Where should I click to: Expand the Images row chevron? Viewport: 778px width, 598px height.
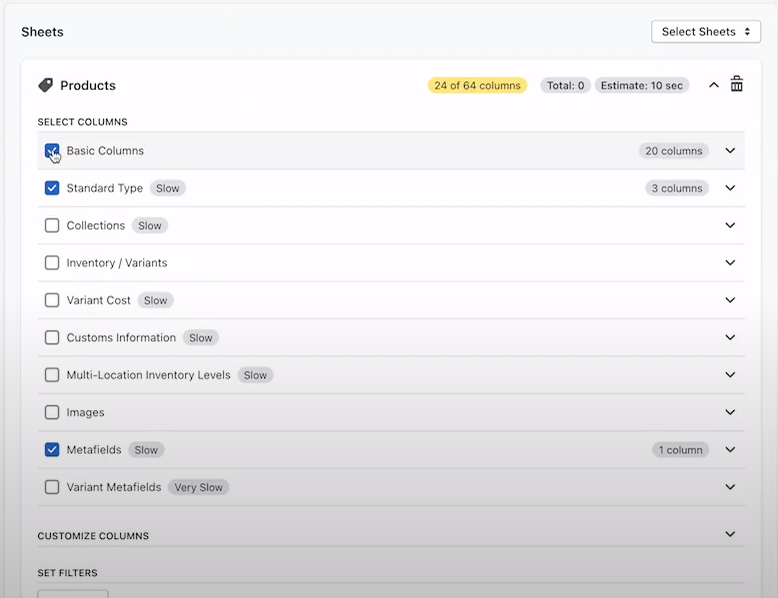coord(730,412)
